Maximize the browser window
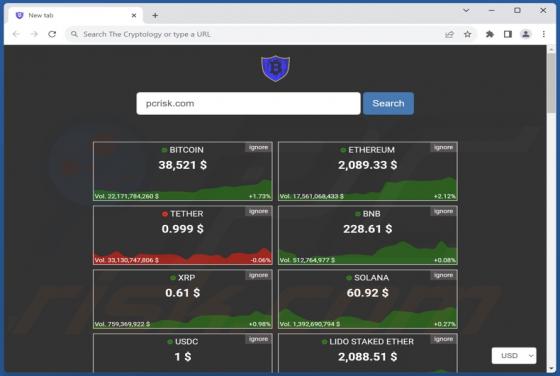The width and height of the screenshot is (560, 376). [x=517, y=10]
